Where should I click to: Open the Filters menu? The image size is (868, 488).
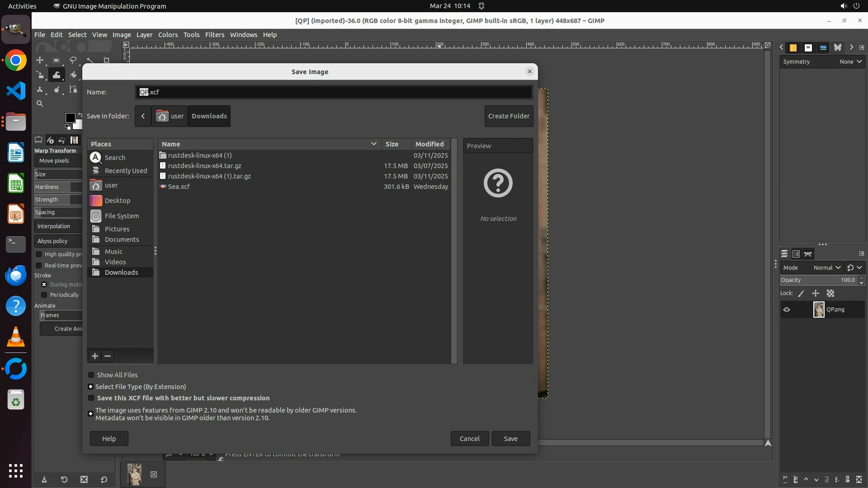coord(214,35)
